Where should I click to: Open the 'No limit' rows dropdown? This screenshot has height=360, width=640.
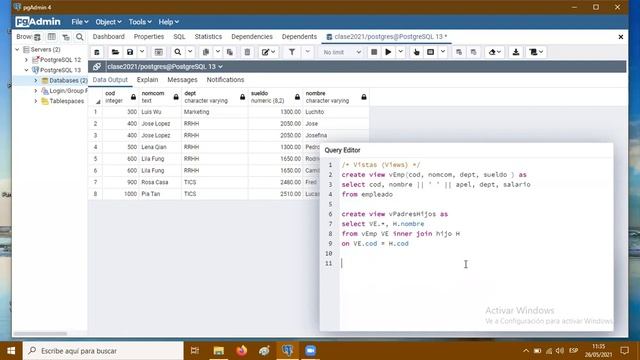(342, 52)
